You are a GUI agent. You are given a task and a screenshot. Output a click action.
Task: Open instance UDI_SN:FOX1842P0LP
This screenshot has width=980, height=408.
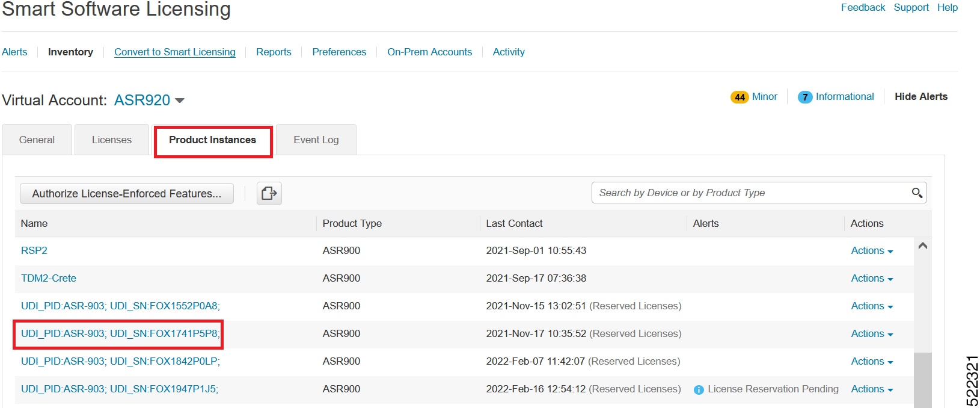pyautogui.click(x=120, y=362)
